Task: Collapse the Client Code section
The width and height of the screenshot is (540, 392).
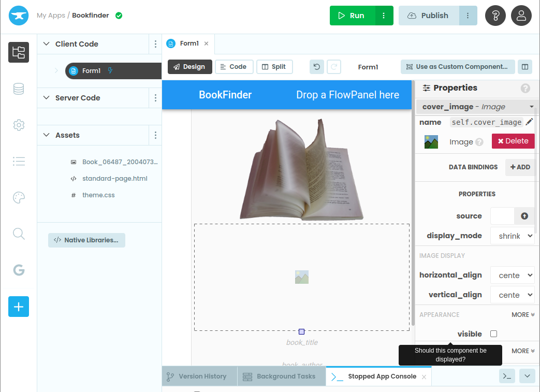Action: [46, 43]
